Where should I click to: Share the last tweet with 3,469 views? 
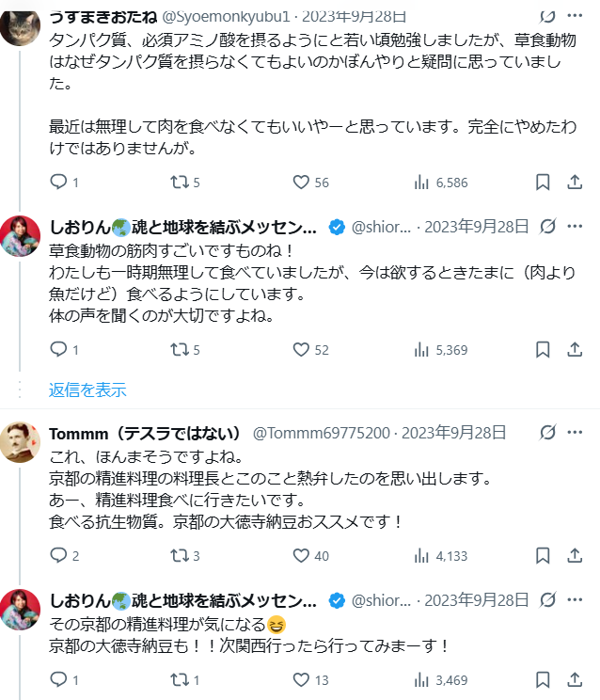(x=574, y=678)
